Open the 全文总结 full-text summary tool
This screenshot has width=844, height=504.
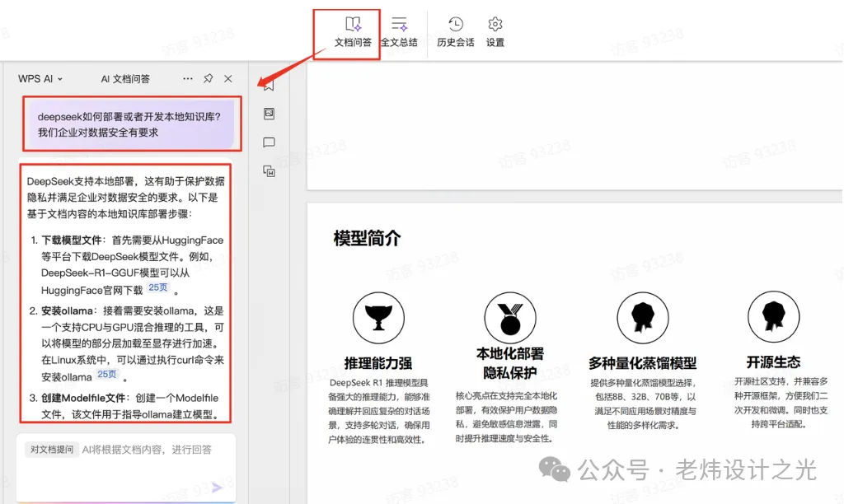[x=399, y=32]
